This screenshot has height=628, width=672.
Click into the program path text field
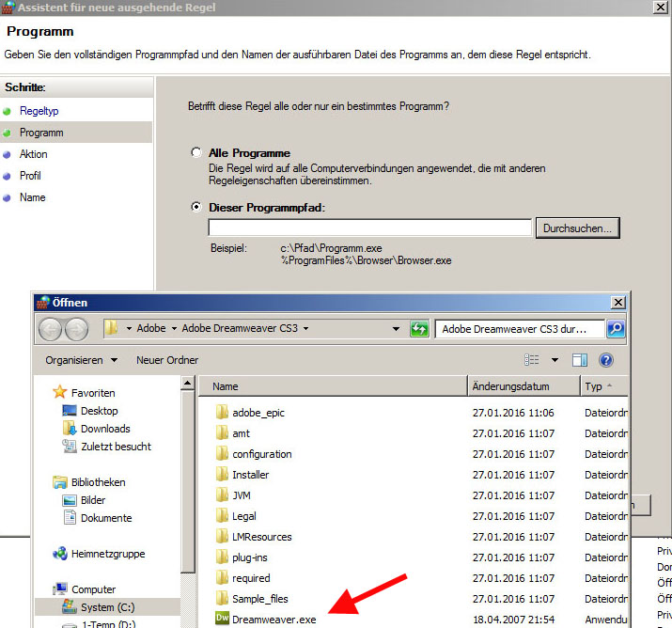(370, 228)
